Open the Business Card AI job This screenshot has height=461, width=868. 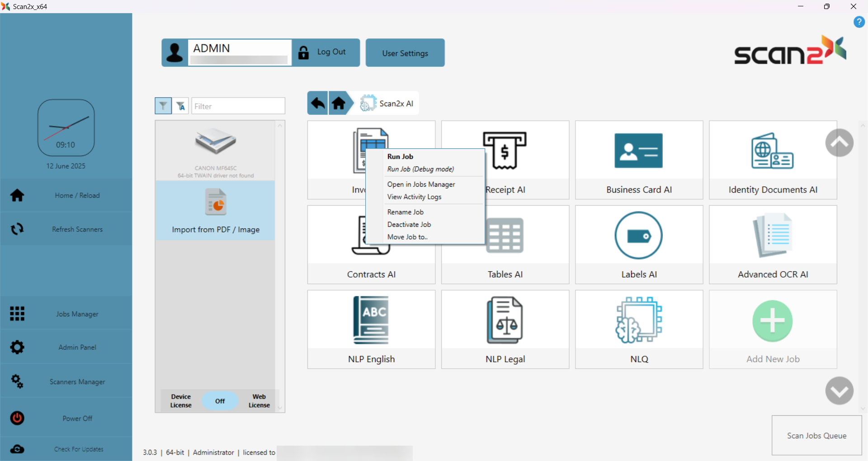[638, 160]
